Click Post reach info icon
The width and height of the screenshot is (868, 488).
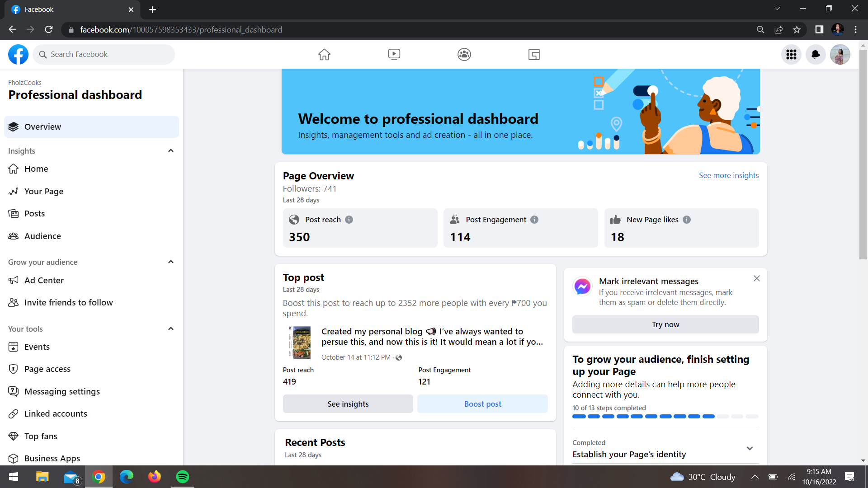[349, 220]
